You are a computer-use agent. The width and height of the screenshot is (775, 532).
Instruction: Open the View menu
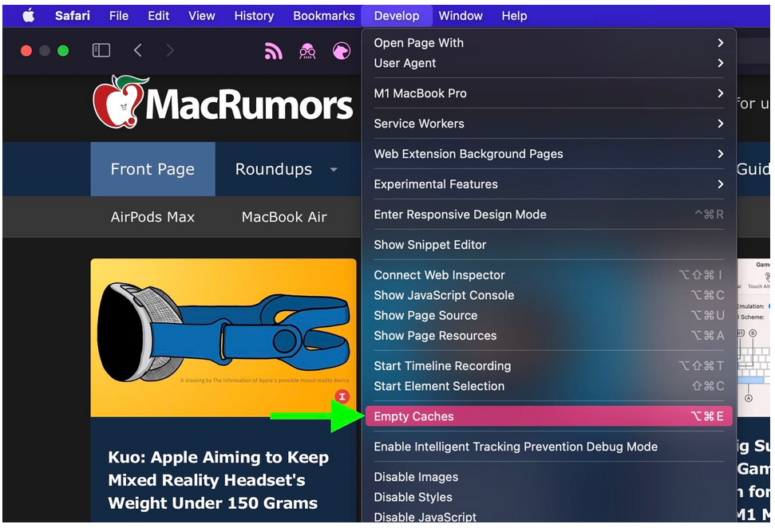coord(202,16)
